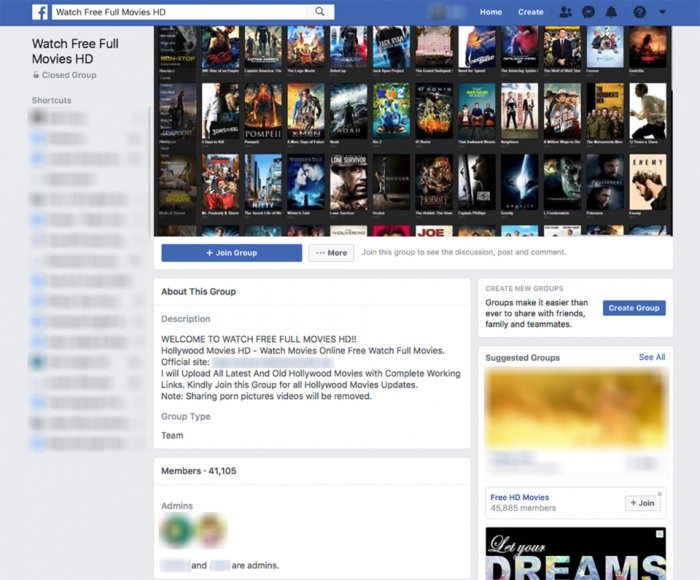The height and width of the screenshot is (580, 700).
Task: Dismiss the Free HD Movies suggestion
Action: click(659, 494)
